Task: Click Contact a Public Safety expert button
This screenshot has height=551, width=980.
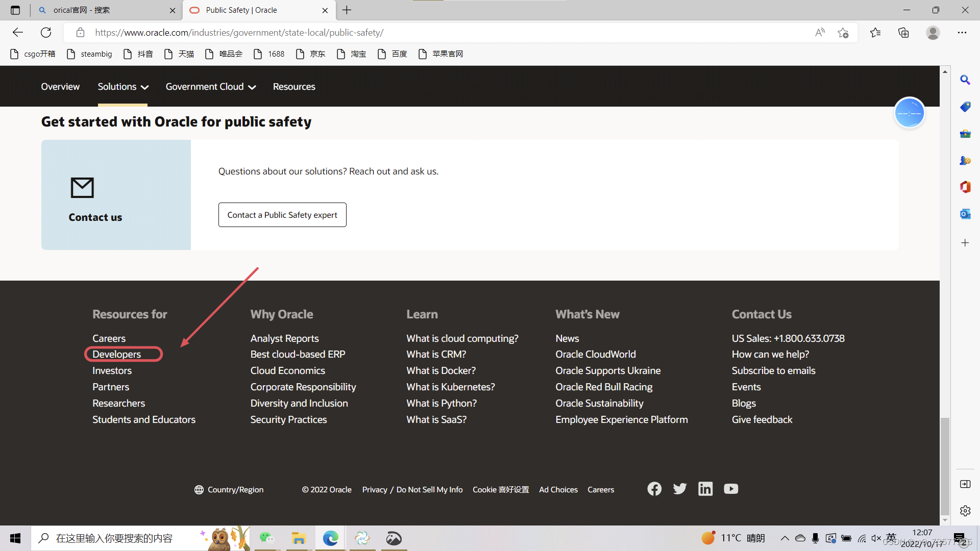Action: pos(282,215)
